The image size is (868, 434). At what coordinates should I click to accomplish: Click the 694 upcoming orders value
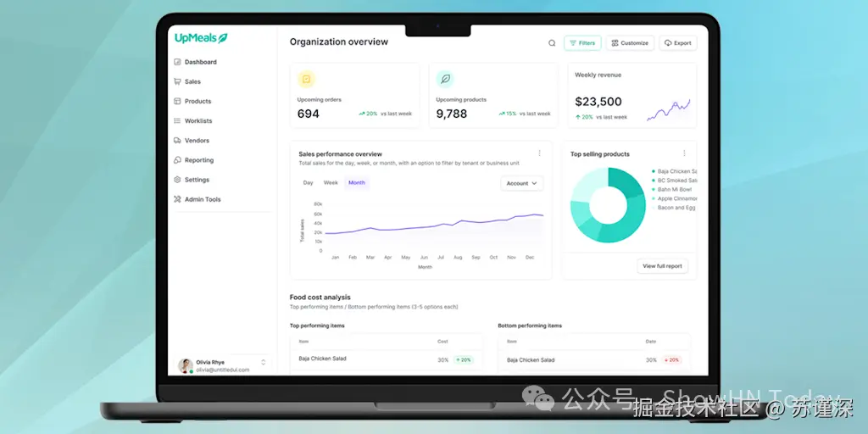309,114
